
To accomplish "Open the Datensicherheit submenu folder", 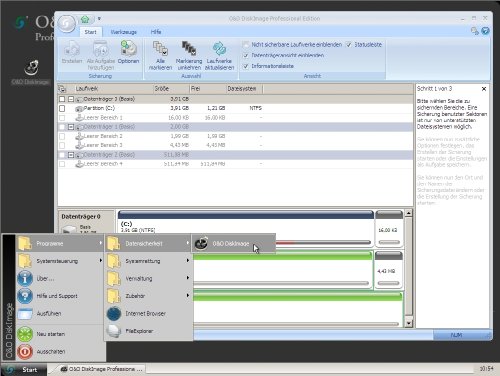I will [x=148, y=243].
